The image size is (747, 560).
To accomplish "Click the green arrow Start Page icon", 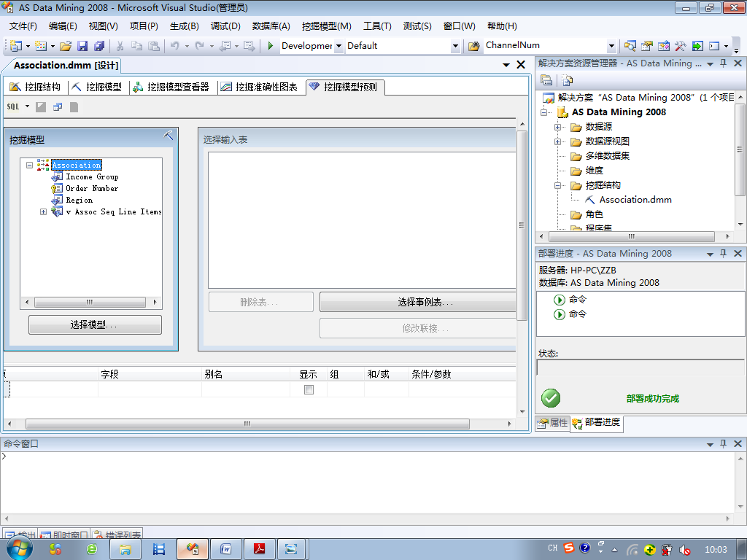I will 697,46.
